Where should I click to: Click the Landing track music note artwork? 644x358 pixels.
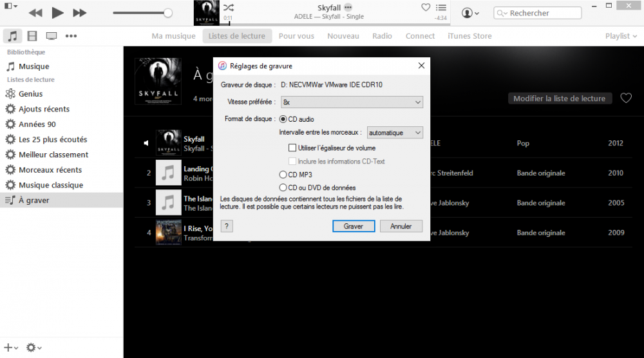(168, 173)
